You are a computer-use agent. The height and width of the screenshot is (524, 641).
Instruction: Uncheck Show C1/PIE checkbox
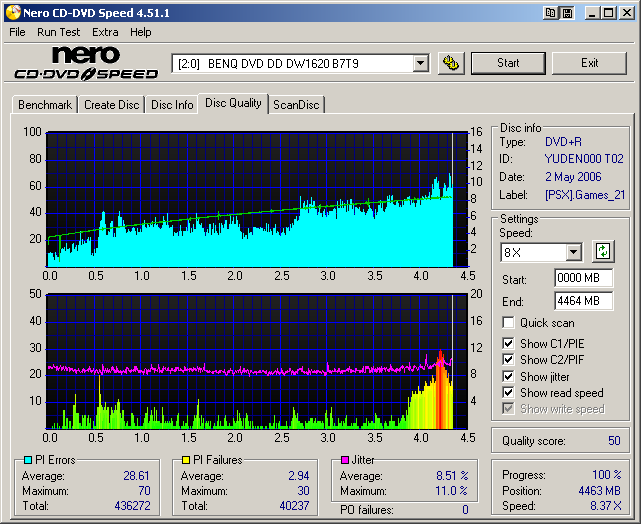pos(509,344)
